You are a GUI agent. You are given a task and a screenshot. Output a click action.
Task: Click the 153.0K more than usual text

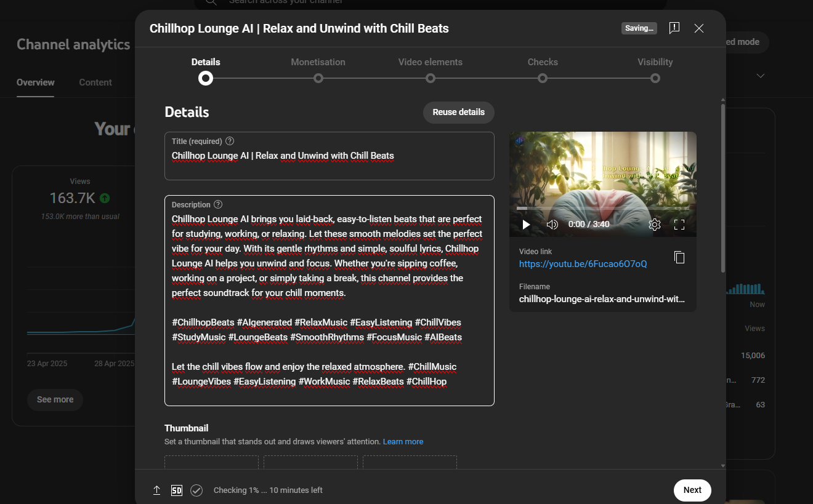(x=80, y=217)
